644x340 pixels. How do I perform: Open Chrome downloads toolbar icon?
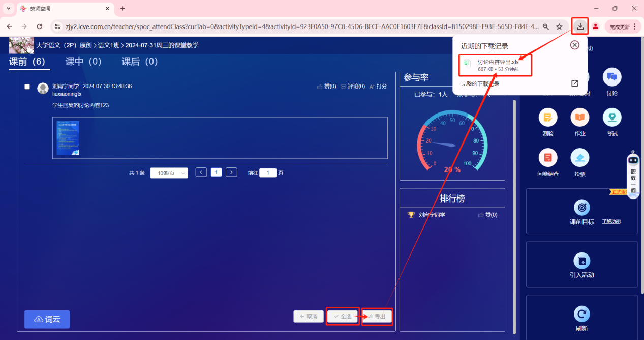pyautogui.click(x=580, y=26)
